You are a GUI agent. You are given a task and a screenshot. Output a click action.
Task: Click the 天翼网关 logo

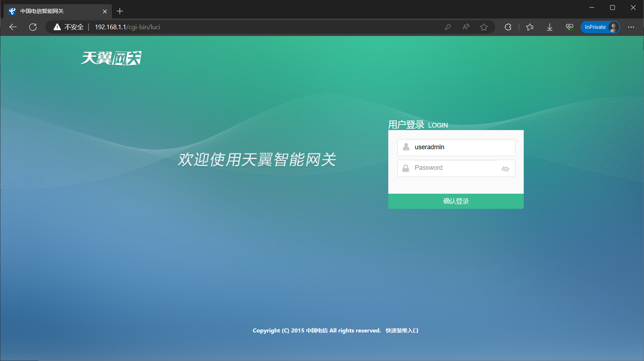(x=111, y=58)
